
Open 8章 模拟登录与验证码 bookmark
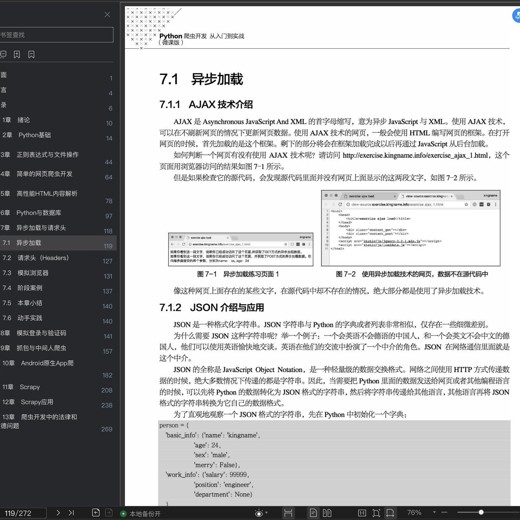[33, 333]
